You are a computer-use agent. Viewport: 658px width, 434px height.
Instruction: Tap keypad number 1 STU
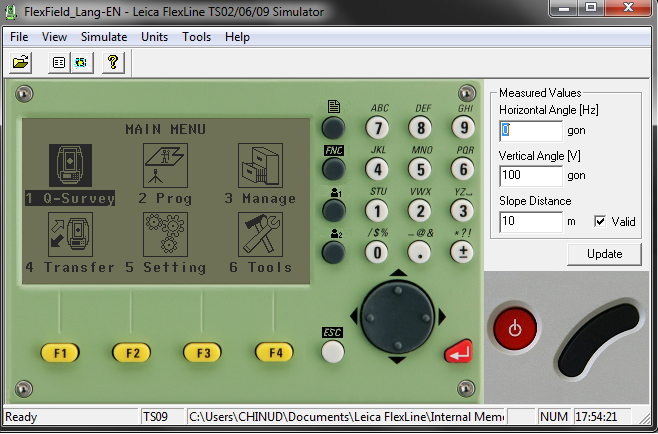[x=377, y=211]
